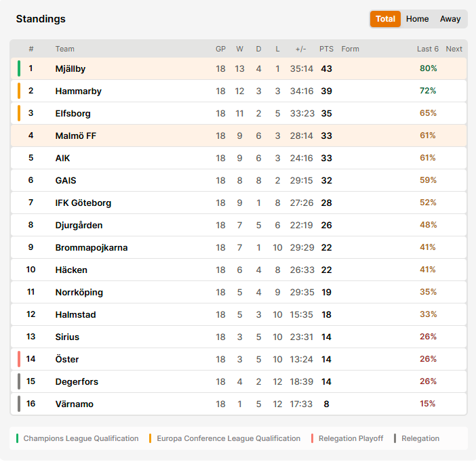This screenshot has width=476, height=462.
Task: Click the Malmö FF team name
Action: tap(75, 136)
